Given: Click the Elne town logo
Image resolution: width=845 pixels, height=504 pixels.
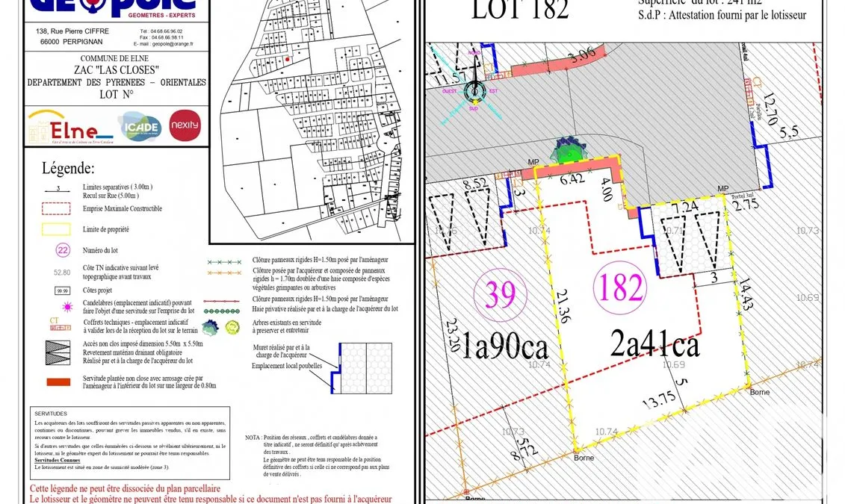Looking at the screenshot, I should (x=70, y=127).
